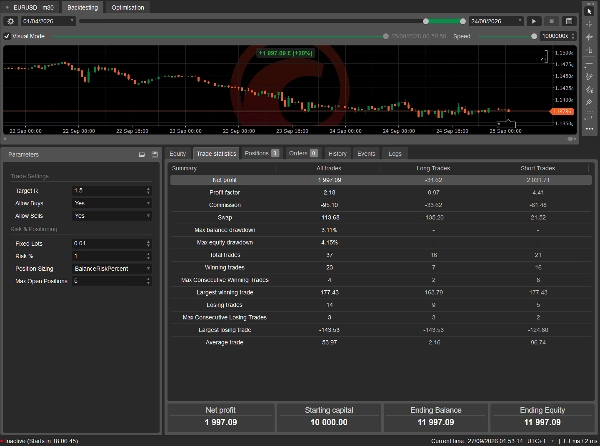
Task: Click the Fixed Lots input field
Action: pos(108,243)
